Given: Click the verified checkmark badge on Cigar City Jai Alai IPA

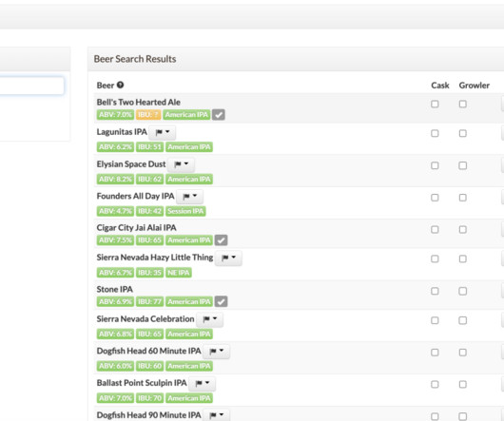Looking at the screenshot, I should pyautogui.click(x=222, y=240).
